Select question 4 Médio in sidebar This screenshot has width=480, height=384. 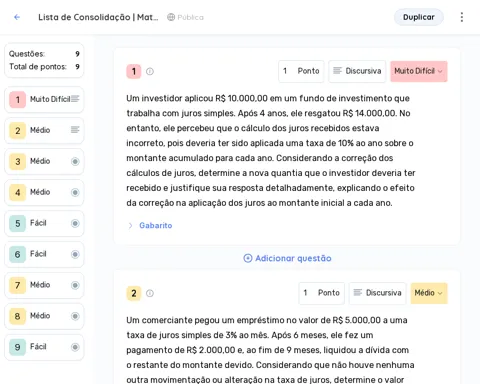[x=44, y=192]
